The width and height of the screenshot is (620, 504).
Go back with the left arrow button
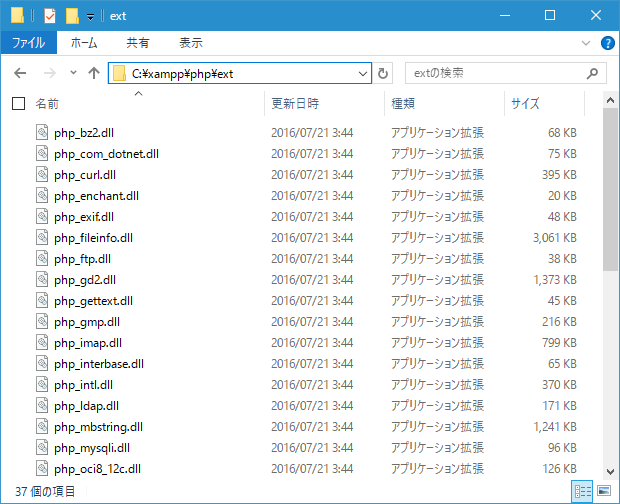point(20,73)
